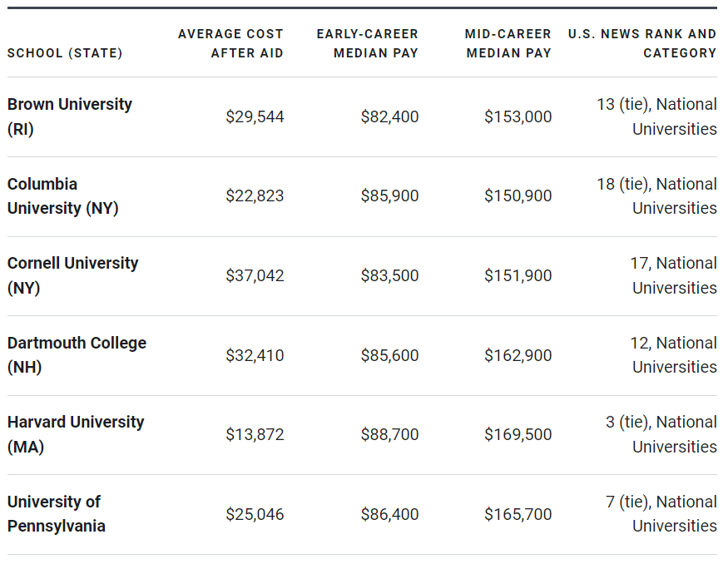Click Penn's 7 (tie) rank cell

pos(661,514)
